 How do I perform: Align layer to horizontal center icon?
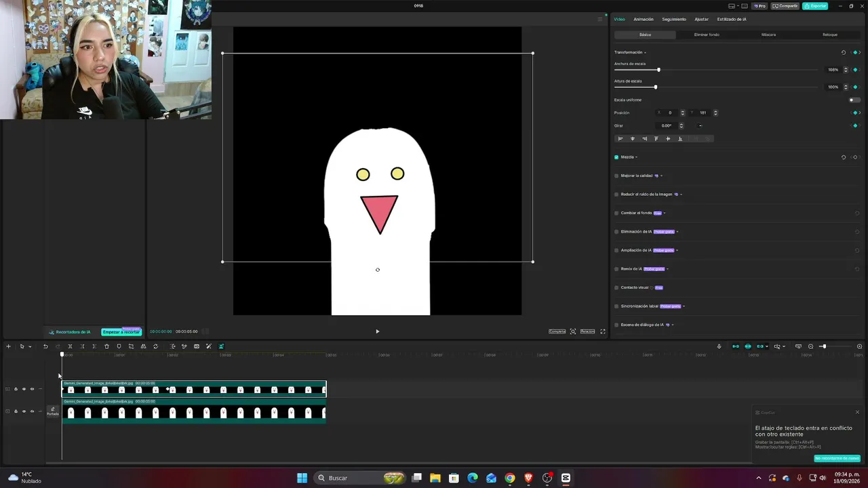tap(632, 138)
